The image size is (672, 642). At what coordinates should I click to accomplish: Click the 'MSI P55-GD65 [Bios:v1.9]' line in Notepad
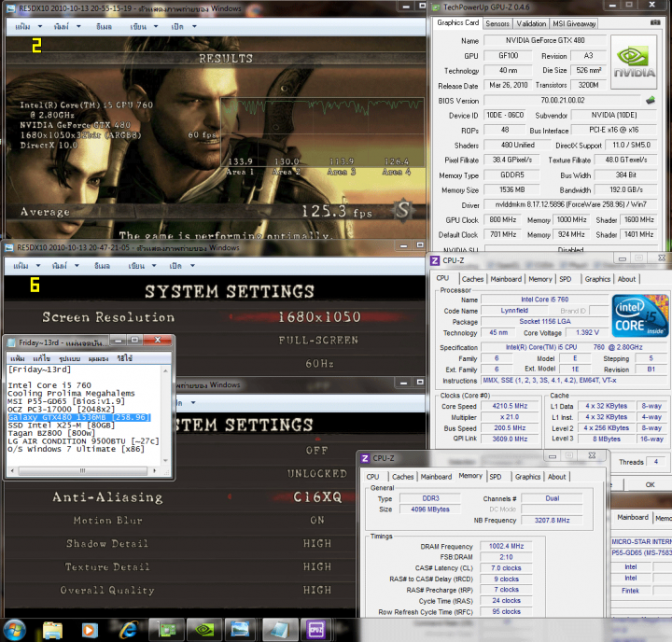click(66, 401)
